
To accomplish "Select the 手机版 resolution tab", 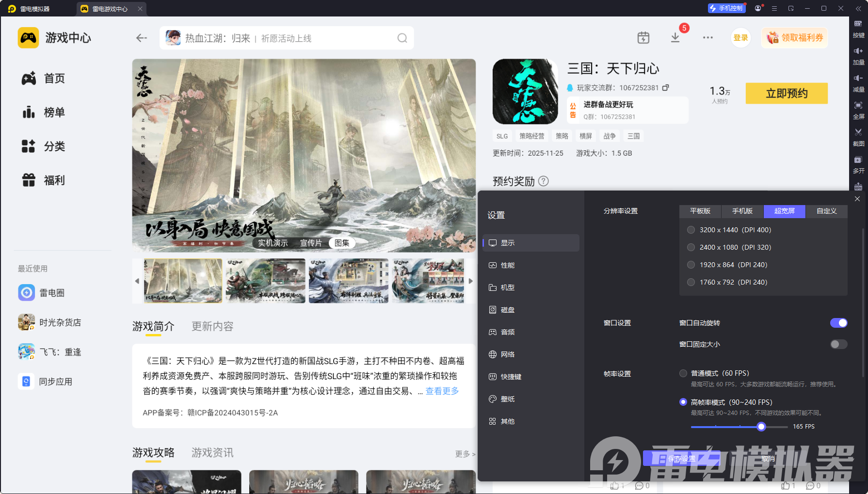I will coord(742,211).
